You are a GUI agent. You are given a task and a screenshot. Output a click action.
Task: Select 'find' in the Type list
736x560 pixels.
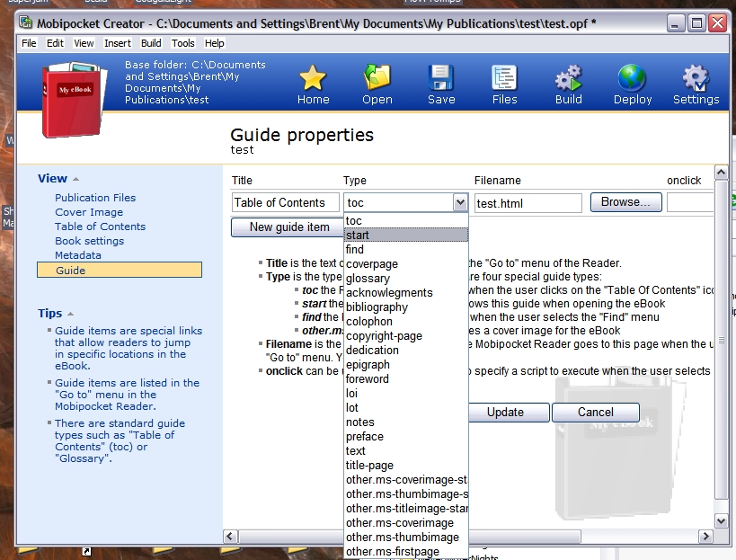pos(406,249)
